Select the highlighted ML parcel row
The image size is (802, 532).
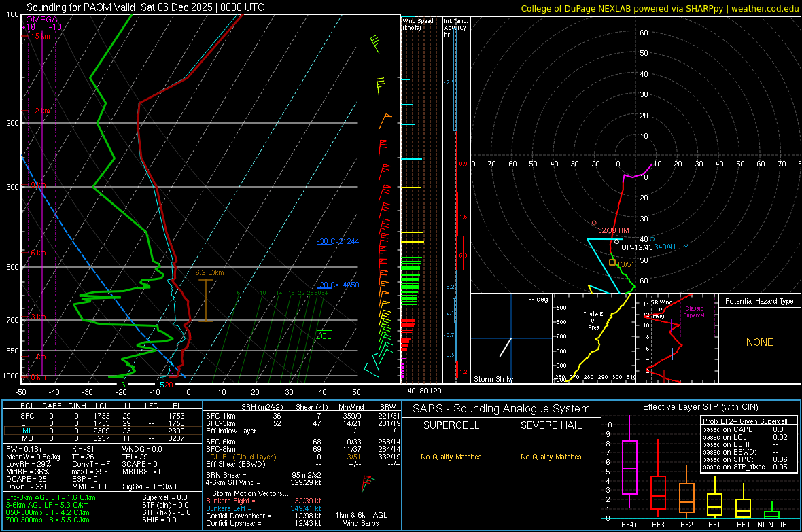click(103, 431)
